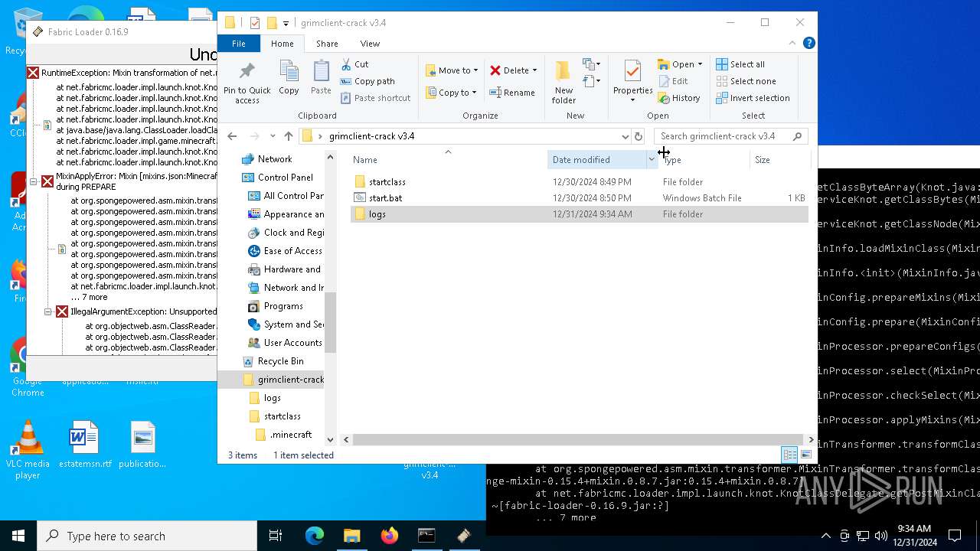Image resolution: width=980 pixels, height=551 pixels.
Task: Open the Open dropdown in ribbon
Action: tap(680, 64)
